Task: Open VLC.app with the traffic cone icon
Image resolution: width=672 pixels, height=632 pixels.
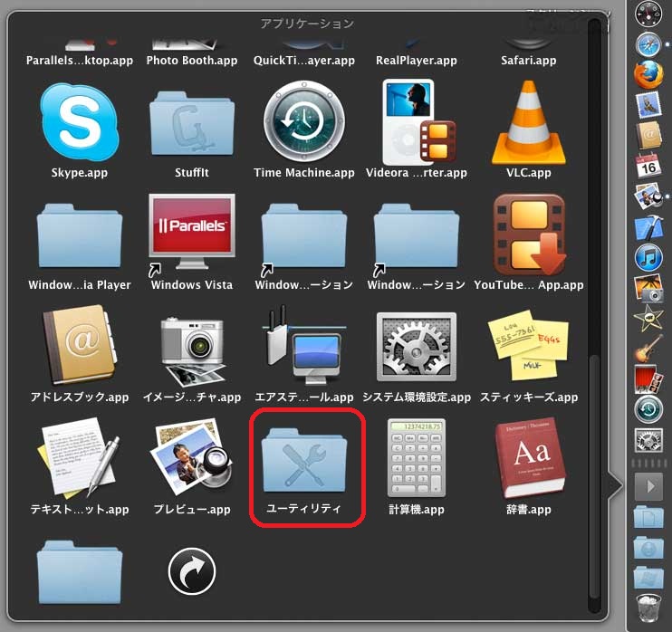Action: pos(528,120)
